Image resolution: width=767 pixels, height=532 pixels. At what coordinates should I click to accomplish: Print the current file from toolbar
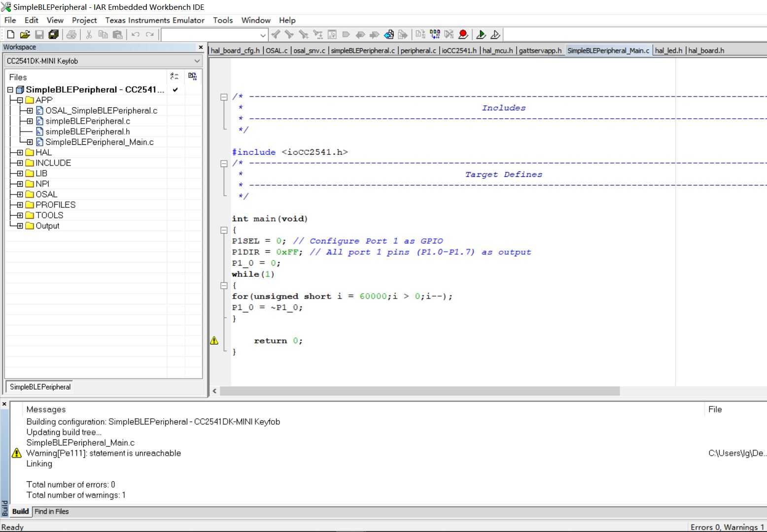pyautogui.click(x=71, y=34)
